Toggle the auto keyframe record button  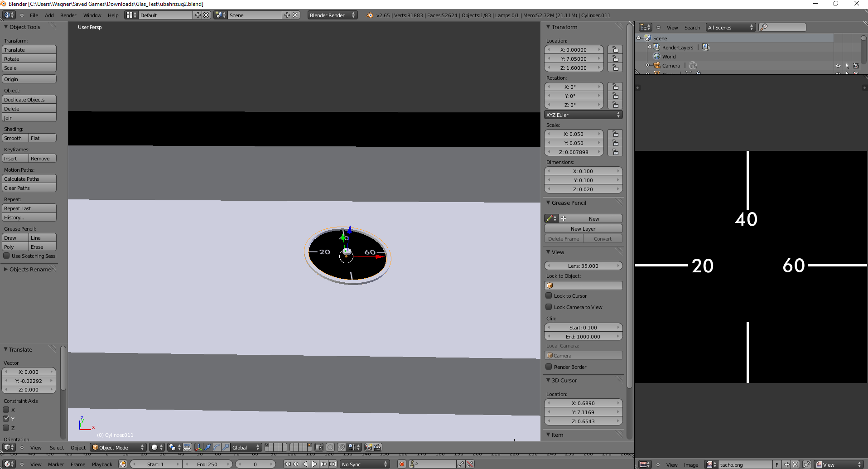[x=401, y=464]
